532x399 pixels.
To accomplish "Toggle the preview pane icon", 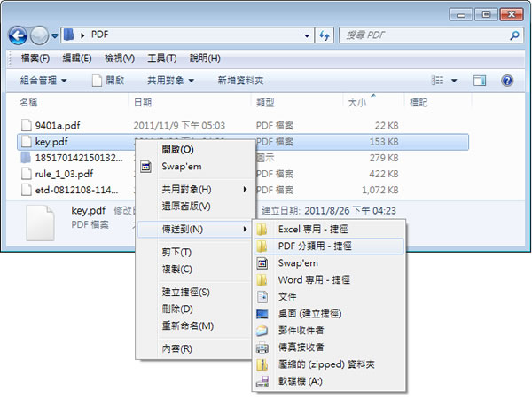I will coord(481,80).
